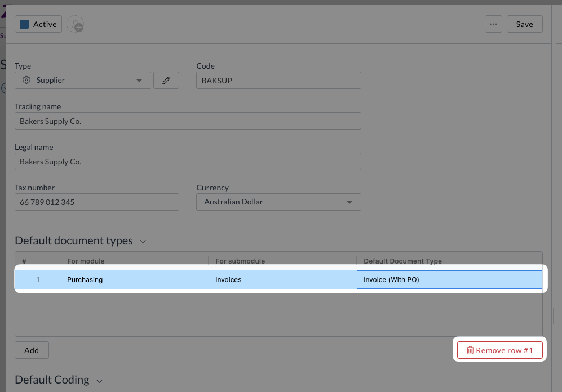The width and height of the screenshot is (562, 392).
Task: Click the add user icon next to Active
Action: 75,25
